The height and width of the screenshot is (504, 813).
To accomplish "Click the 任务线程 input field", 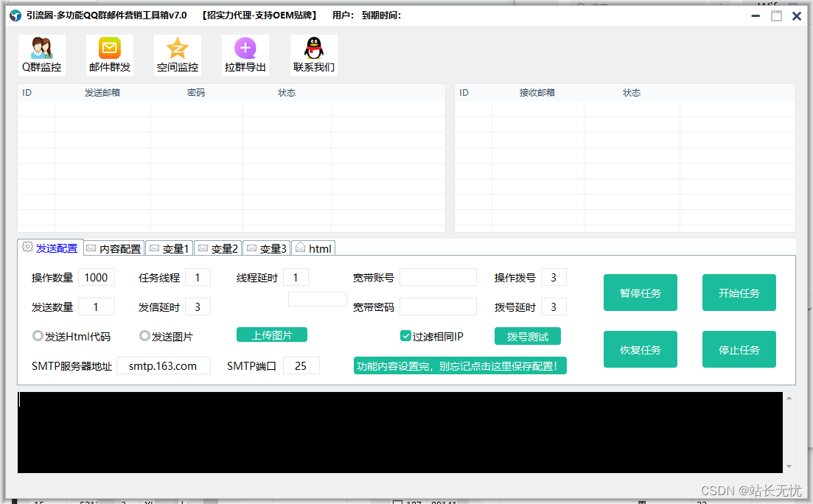I will [x=198, y=277].
